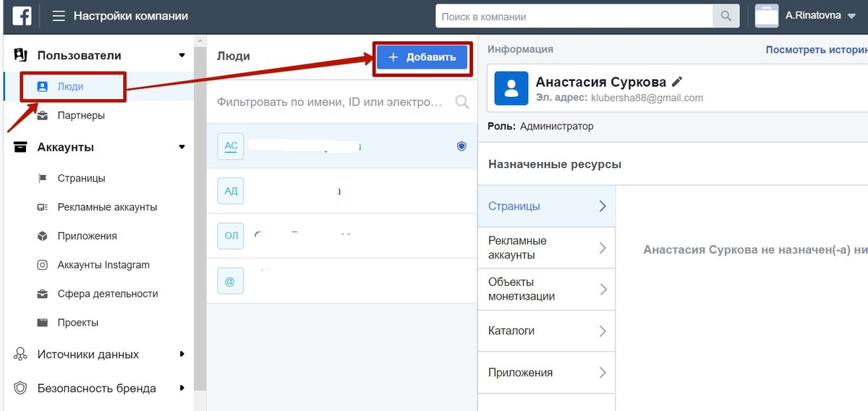Viewport: 868px width, 411px height.
Task: Select the person row with АС initials
Action: pyautogui.click(x=341, y=146)
